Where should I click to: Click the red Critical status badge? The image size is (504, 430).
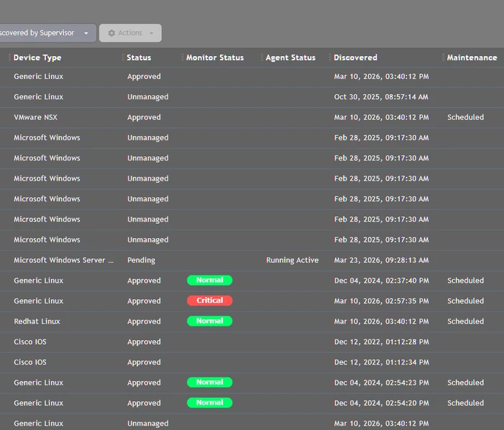(x=209, y=301)
